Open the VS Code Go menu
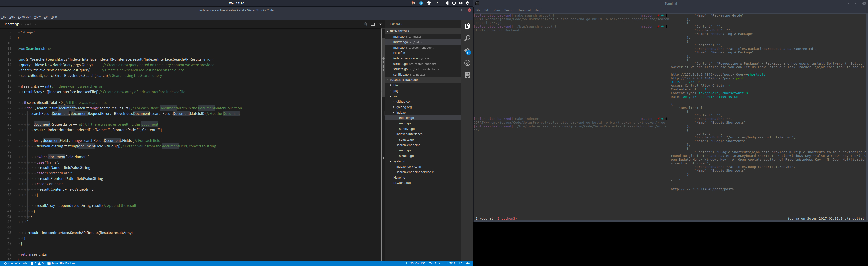 coord(45,17)
